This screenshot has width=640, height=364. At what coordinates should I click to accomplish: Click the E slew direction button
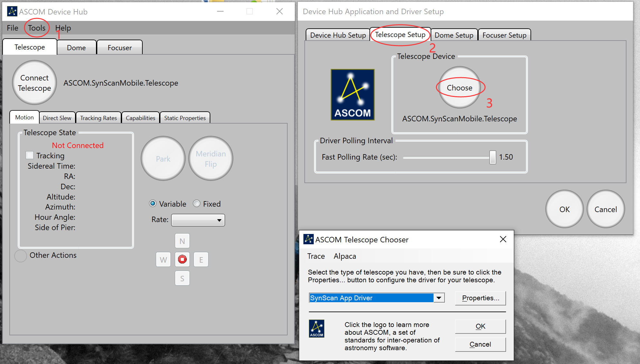[201, 259]
